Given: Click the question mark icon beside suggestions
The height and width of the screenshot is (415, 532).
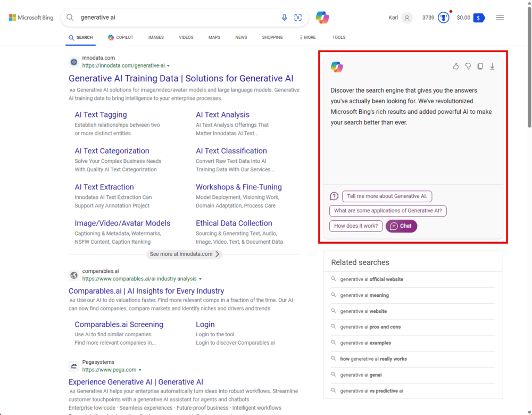Looking at the screenshot, I should (334, 196).
